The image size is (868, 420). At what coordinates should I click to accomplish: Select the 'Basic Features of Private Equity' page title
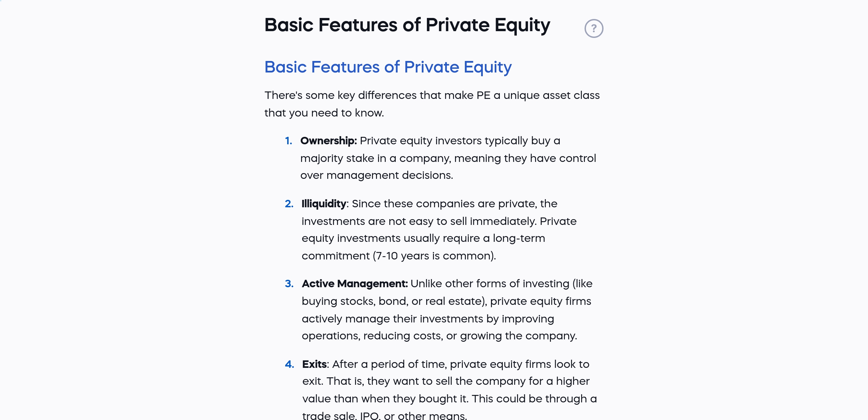[x=407, y=25]
